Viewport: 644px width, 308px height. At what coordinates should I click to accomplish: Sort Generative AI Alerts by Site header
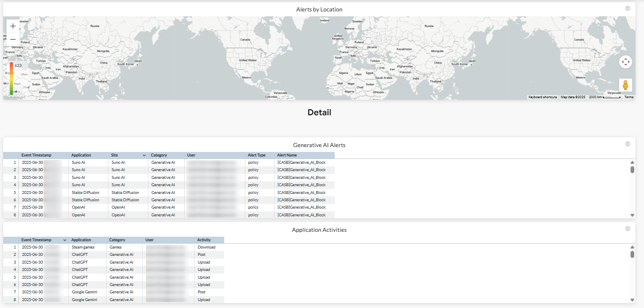click(x=115, y=155)
